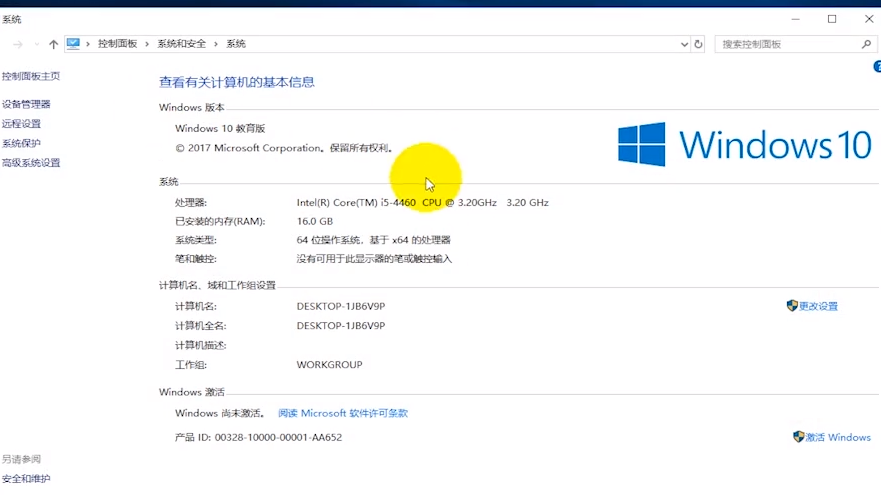Open help with the question mark icon

click(877, 67)
